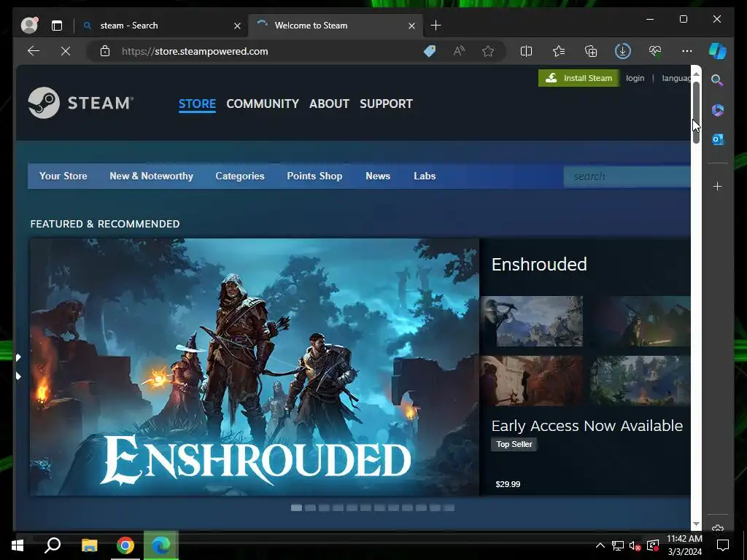Screen dimensions: 747x560
Task: Open Windows taskbar search
Action: (x=53, y=545)
